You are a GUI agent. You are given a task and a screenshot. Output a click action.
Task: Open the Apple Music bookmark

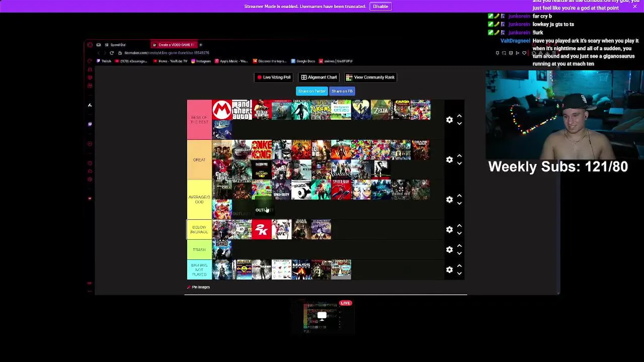(231, 61)
